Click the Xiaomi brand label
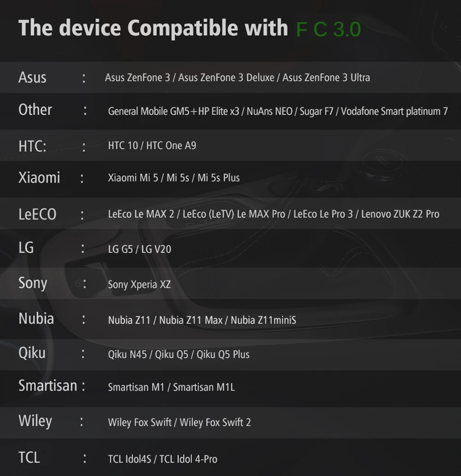 click(x=39, y=178)
